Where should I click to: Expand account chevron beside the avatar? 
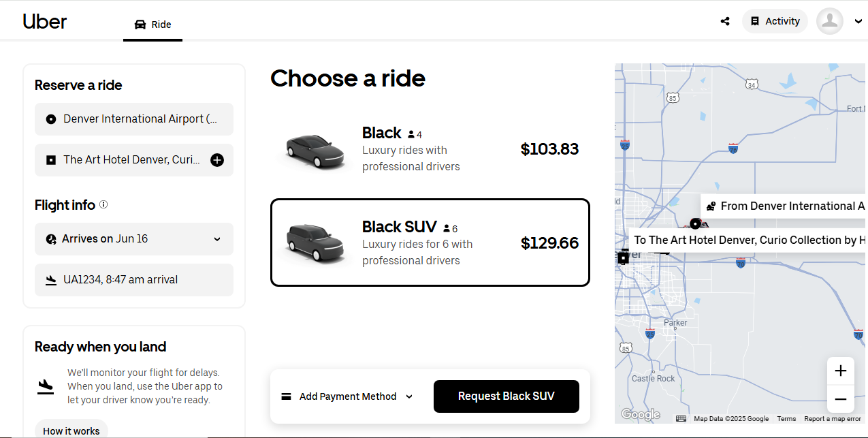(x=858, y=22)
